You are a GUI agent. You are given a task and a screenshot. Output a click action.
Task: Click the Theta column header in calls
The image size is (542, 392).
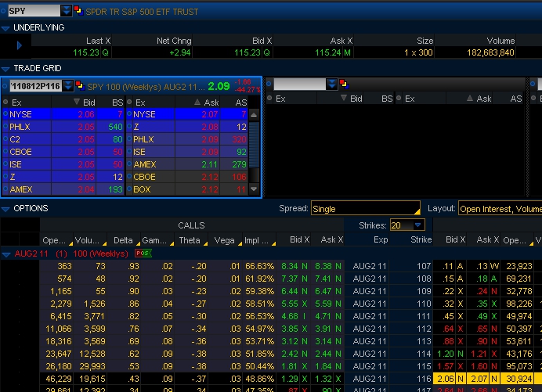click(190, 240)
